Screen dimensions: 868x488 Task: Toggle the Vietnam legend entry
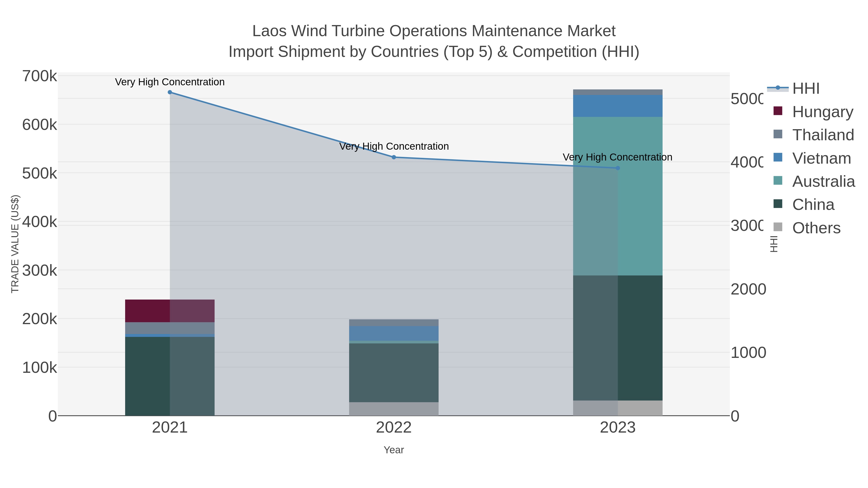812,158
